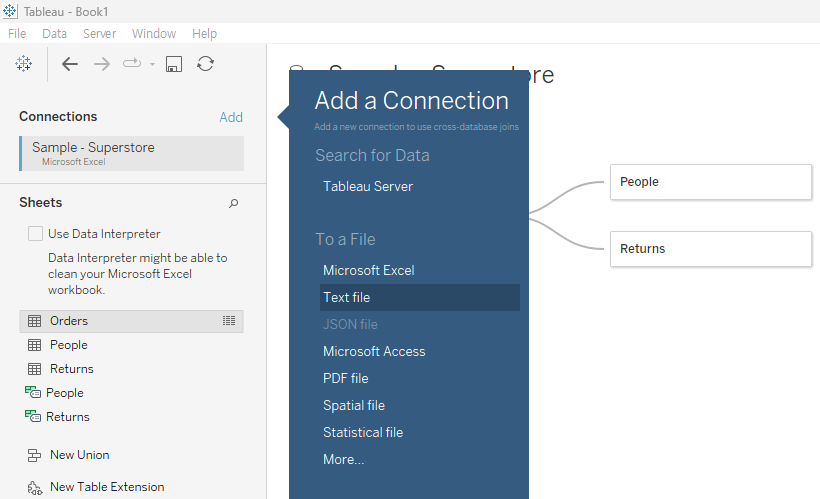Viewport: 820px width, 499px height.
Task: Choose Spatial file connection option
Action: tap(354, 405)
